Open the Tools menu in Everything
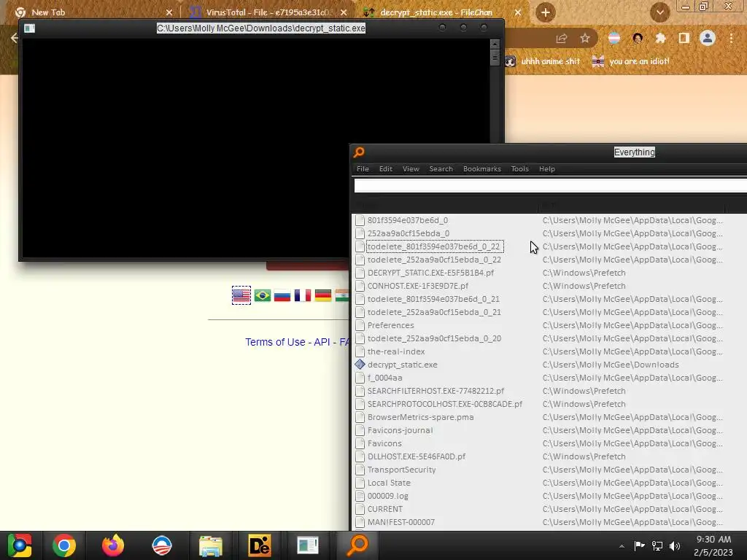 coord(519,169)
